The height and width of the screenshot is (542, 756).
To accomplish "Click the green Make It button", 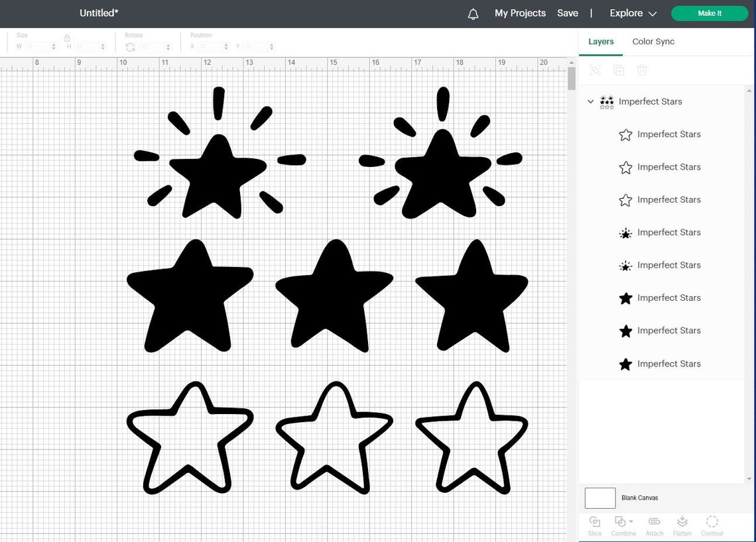I will (709, 13).
